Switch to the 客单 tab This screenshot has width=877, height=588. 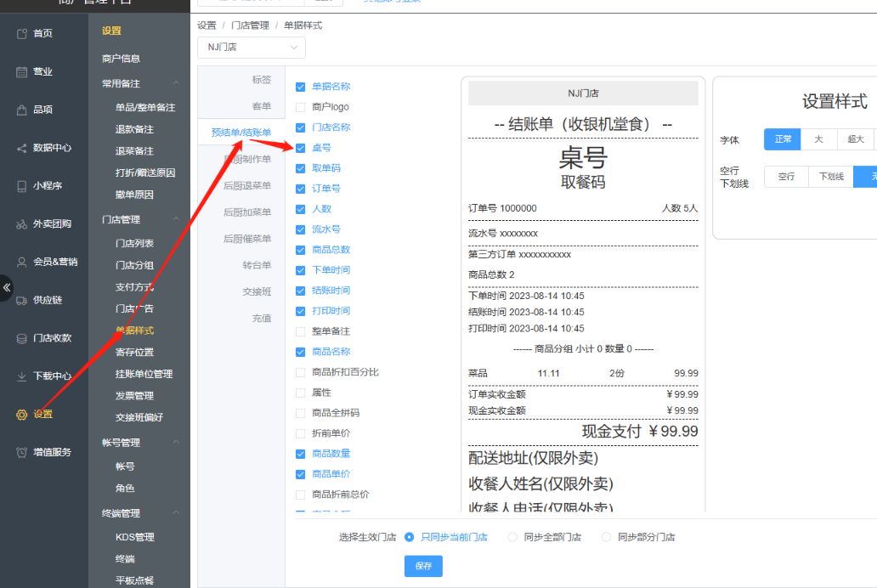(261, 105)
